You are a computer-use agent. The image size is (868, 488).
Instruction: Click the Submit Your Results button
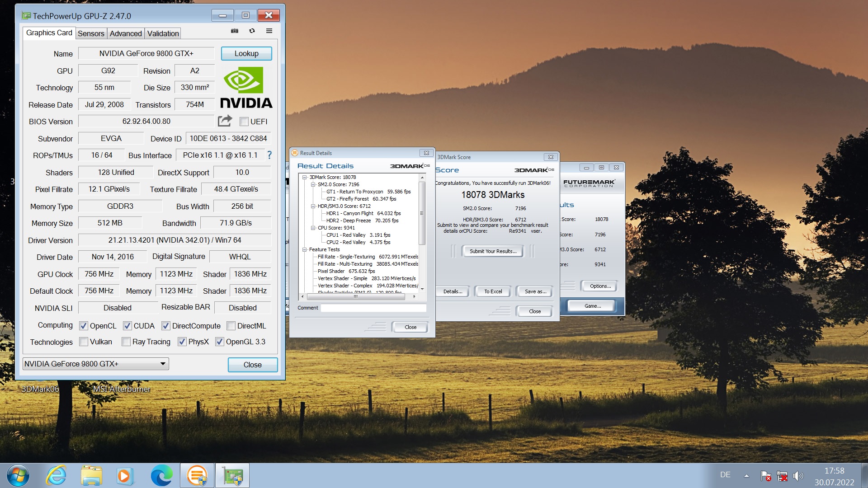click(x=492, y=251)
